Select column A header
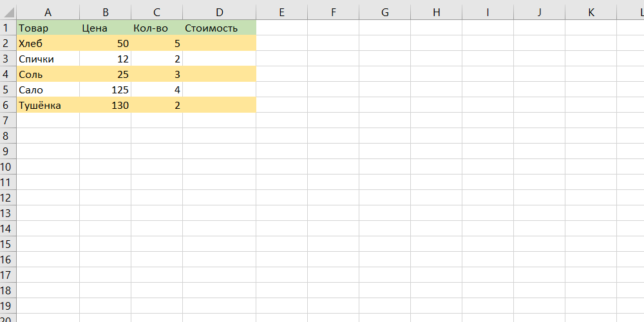The image size is (644, 322). (x=48, y=12)
